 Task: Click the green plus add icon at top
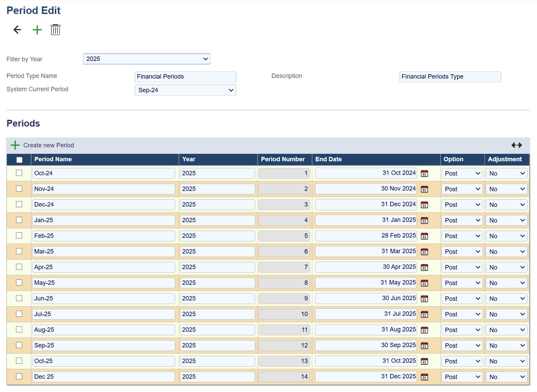[37, 30]
